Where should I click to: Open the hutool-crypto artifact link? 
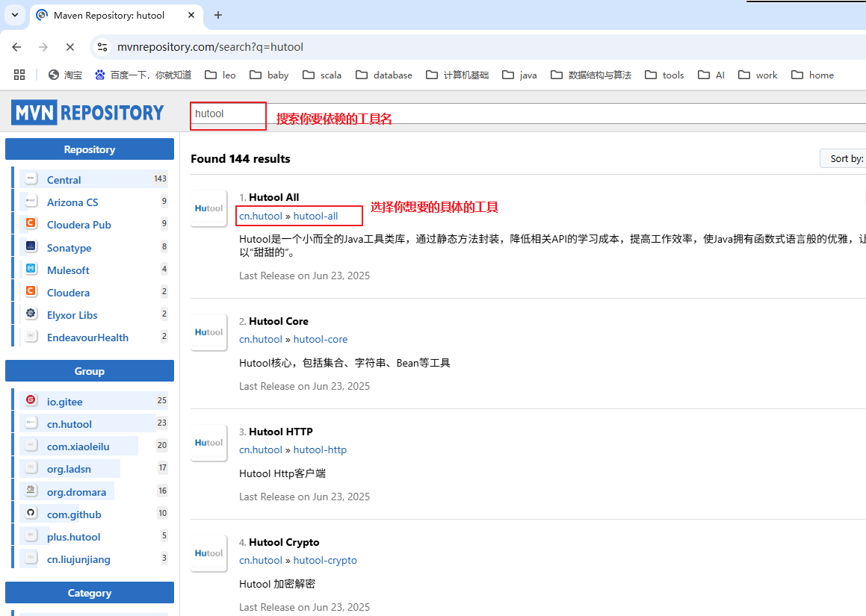[325, 560]
